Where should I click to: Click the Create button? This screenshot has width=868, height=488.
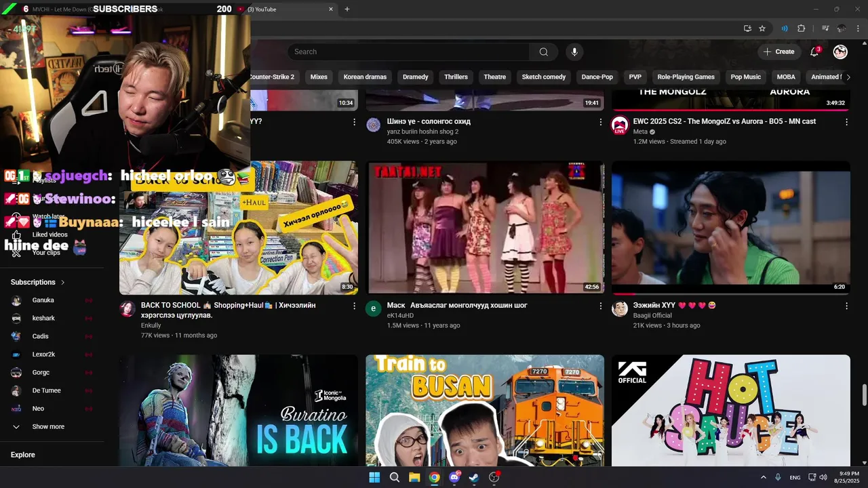[x=778, y=52]
